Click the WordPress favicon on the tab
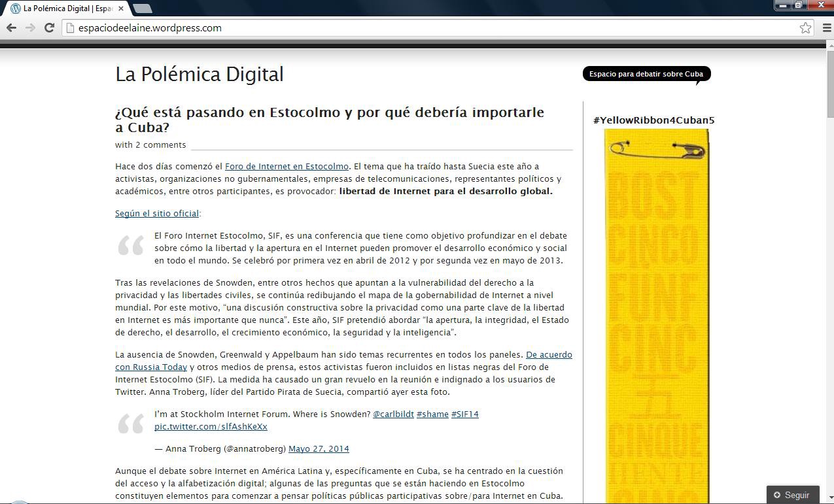The image size is (834, 504). tap(16, 8)
